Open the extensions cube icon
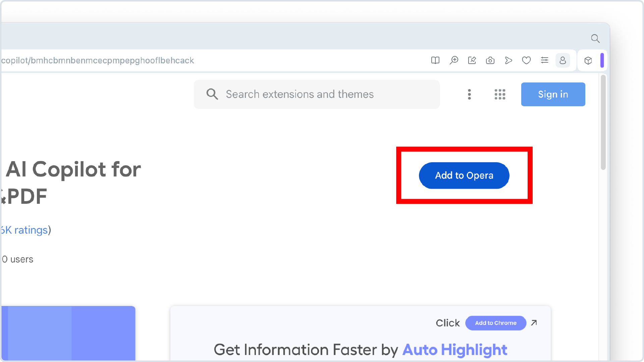Screen dimensions: 644x362 [x=588, y=60]
